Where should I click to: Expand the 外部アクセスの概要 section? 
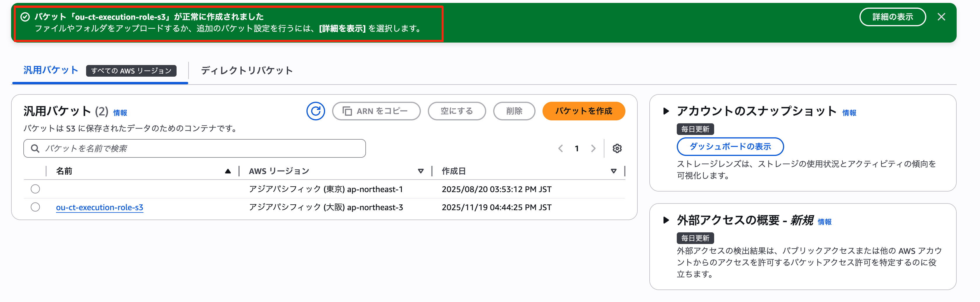[x=666, y=220]
